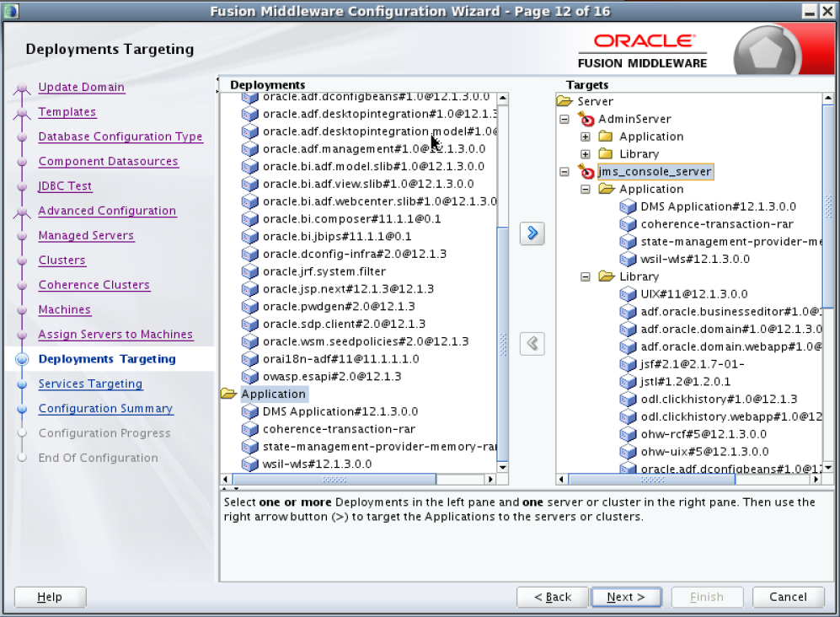Click Targets pane horizontal scrollbar thumb
840x617 pixels.
pyautogui.click(x=652, y=480)
